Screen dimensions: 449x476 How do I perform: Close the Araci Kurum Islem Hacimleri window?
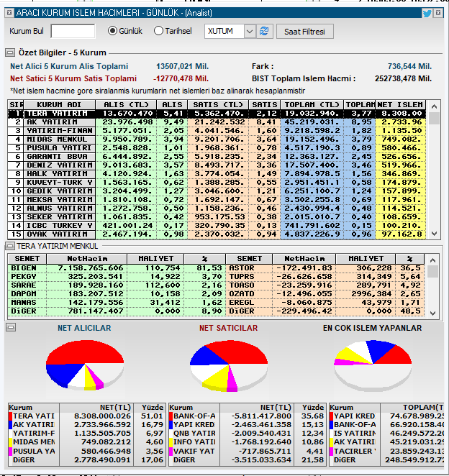click(x=438, y=13)
